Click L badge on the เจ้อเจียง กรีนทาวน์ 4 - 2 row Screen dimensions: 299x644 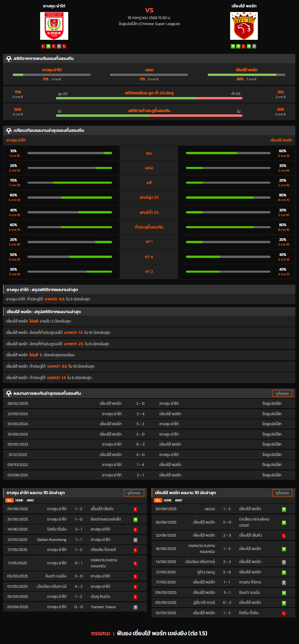135,587
